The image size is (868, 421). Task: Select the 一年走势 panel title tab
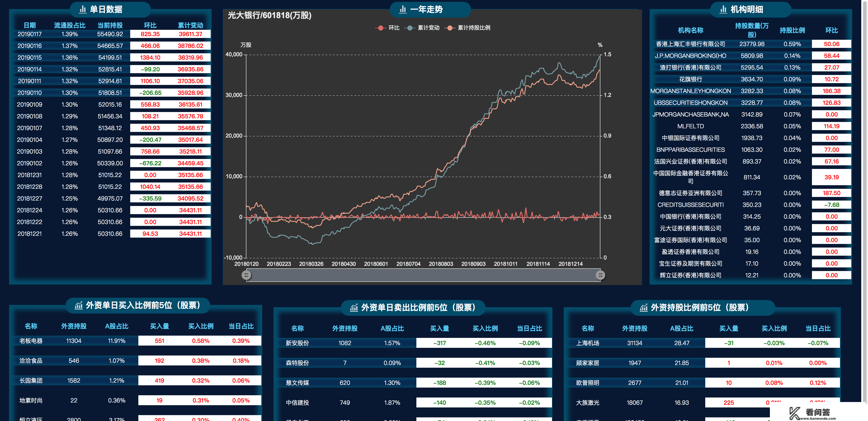tap(430, 9)
